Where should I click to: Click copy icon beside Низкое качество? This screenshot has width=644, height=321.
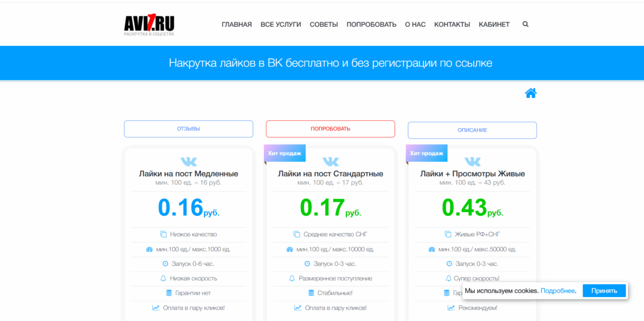tap(163, 235)
